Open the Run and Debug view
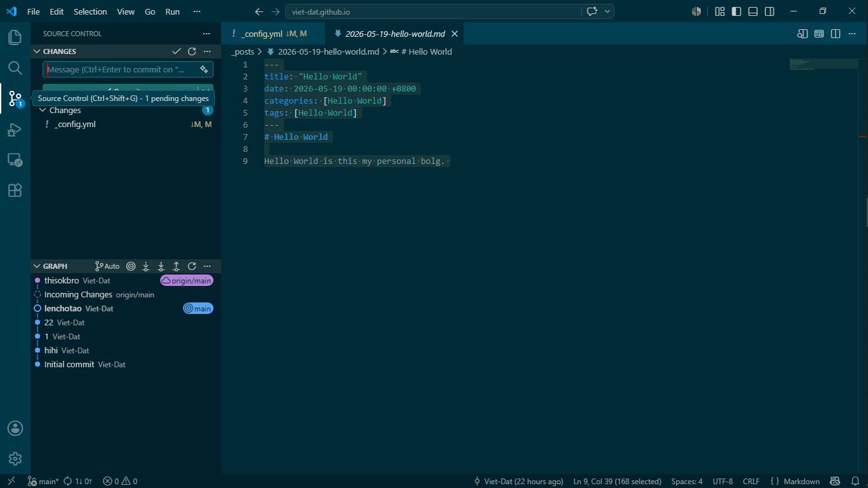 15,130
